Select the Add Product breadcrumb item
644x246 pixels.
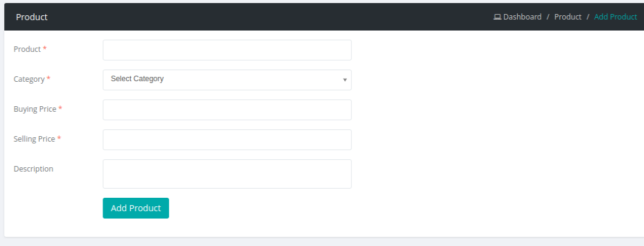615,17
